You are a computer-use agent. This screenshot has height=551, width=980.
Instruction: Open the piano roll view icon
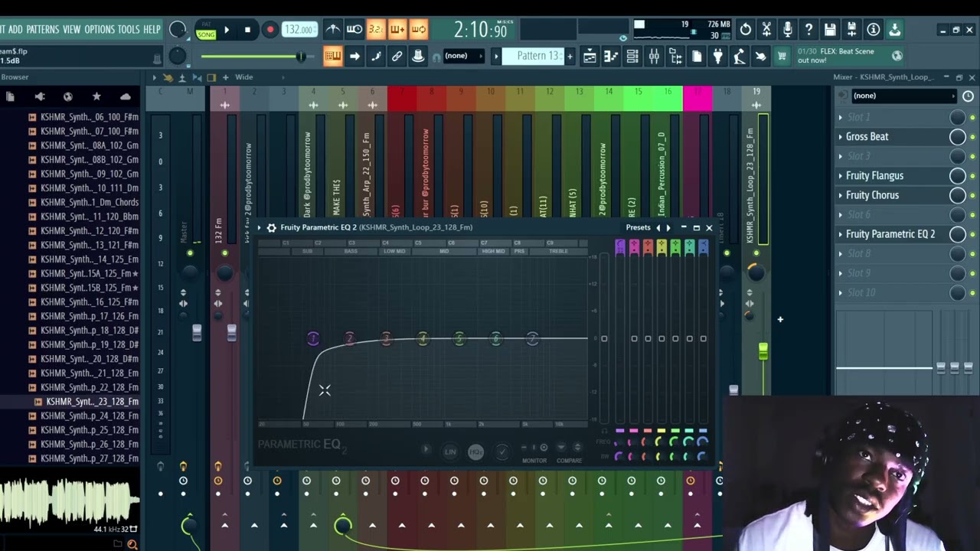611,56
